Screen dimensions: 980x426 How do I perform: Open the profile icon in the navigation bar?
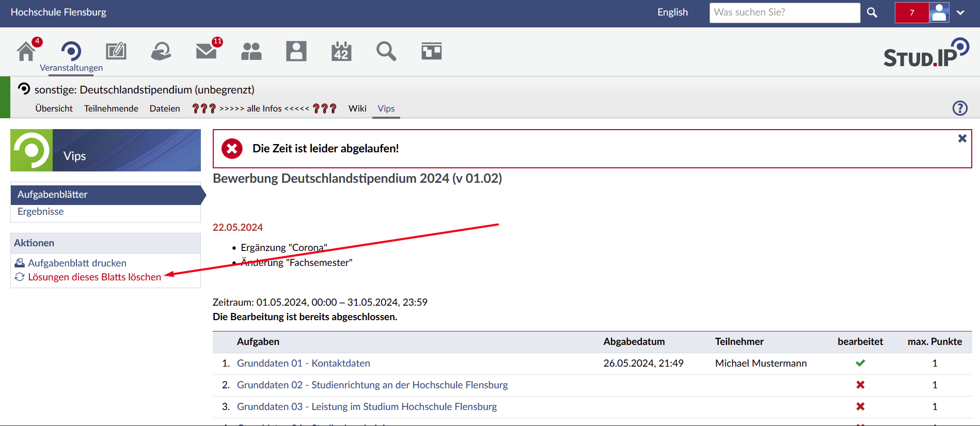[296, 51]
